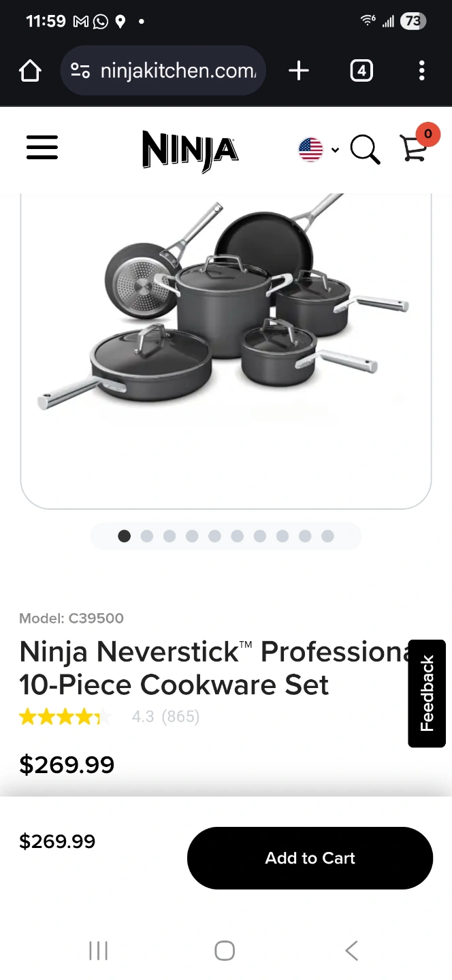Open the search magnifier icon
Viewport: 452px width, 980px height.
point(365,149)
